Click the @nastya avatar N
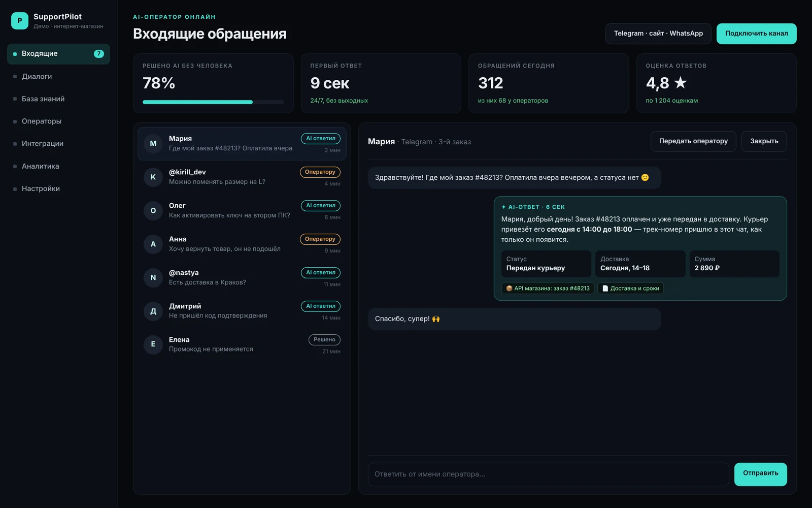Screen dimensions: 812x508 153,278
